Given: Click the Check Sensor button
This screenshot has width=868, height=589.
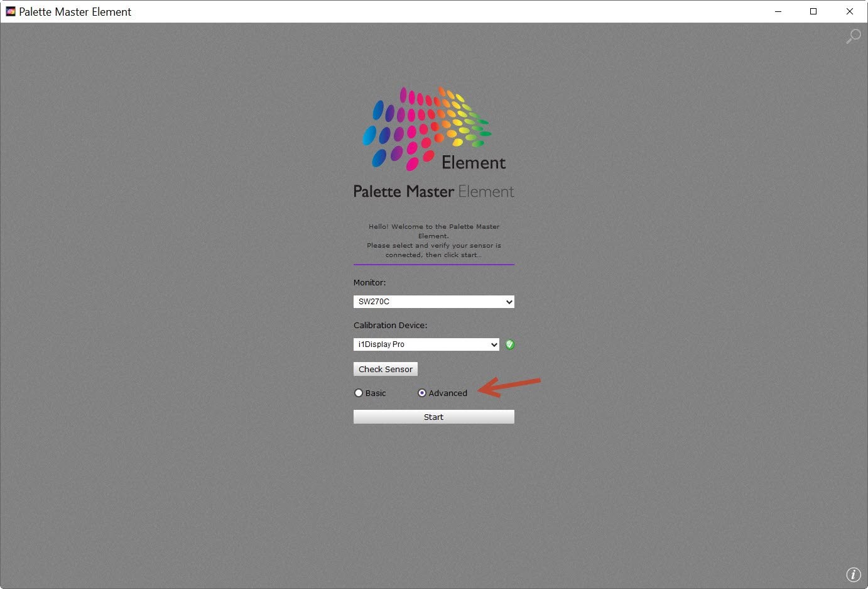Looking at the screenshot, I should coord(386,369).
